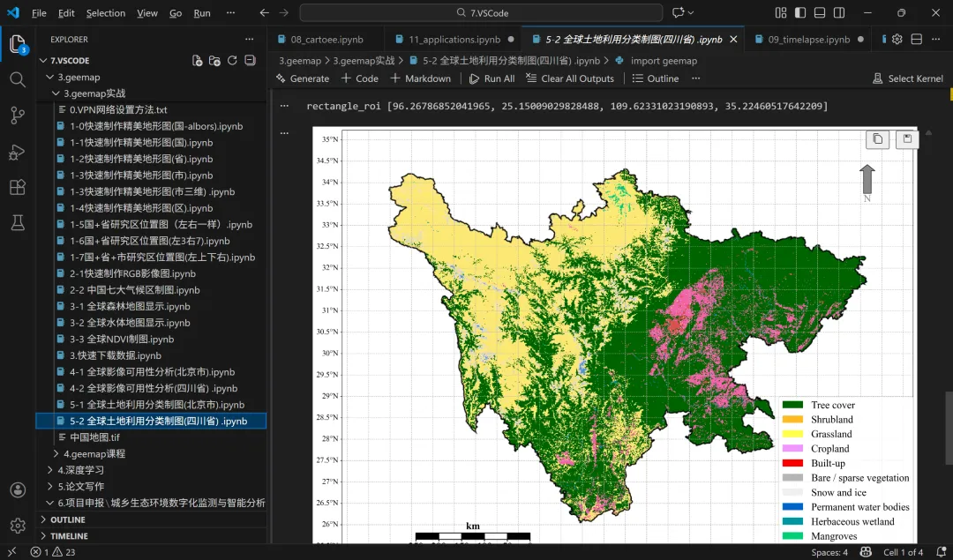The width and height of the screenshot is (953, 560).
Task: Expand the OUTLINE section
Action: 68,519
